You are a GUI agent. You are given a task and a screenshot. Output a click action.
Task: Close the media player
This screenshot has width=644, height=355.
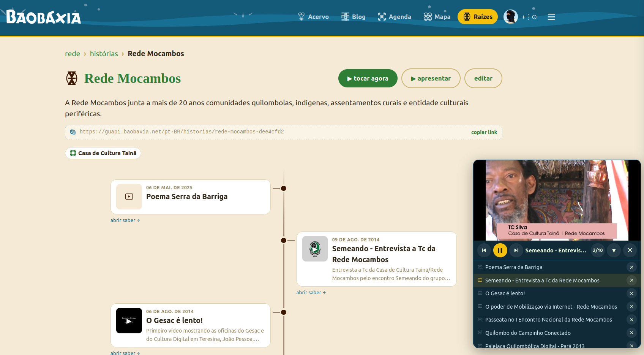(630, 250)
